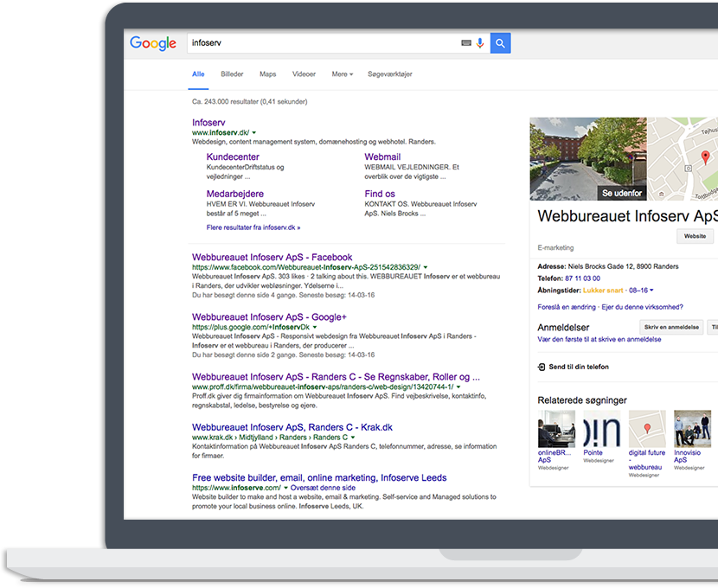718x588 pixels.
Task: Click Foreslå en ændring link
Action: click(x=567, y=307)
